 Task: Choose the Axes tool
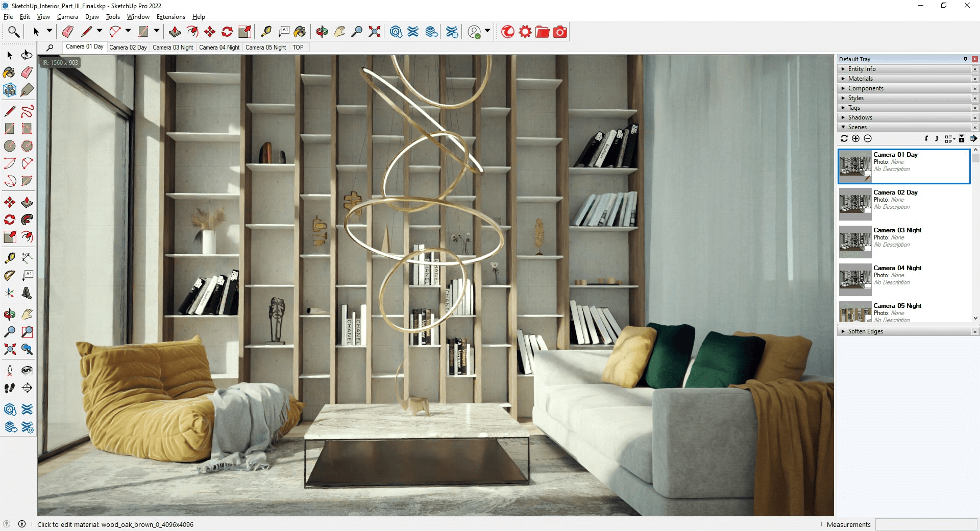pos(9,293)
